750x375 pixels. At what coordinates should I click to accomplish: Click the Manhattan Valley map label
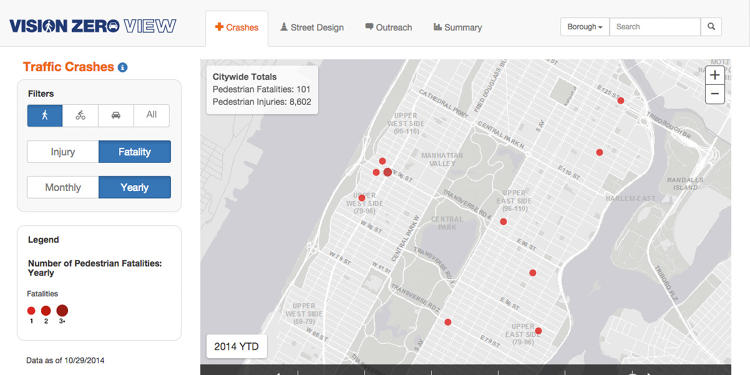[441, 159]
